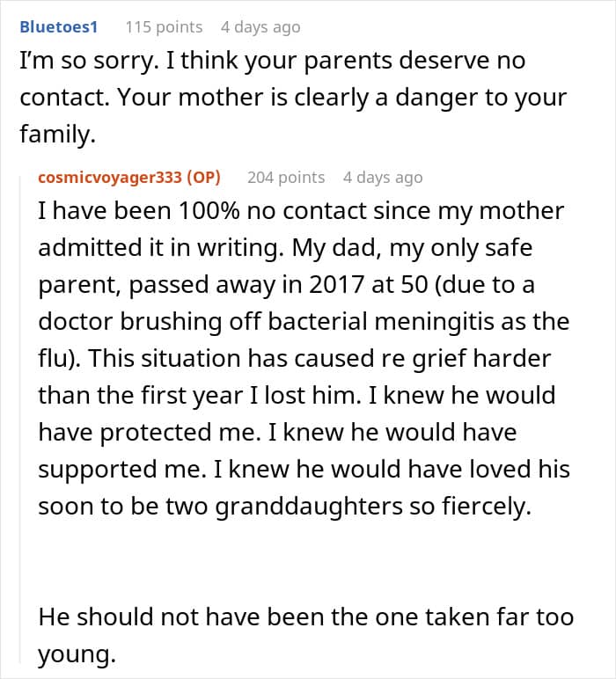Open the timestamp on Bluetoes1's comment
616x679 pixels.
[260, 27]
